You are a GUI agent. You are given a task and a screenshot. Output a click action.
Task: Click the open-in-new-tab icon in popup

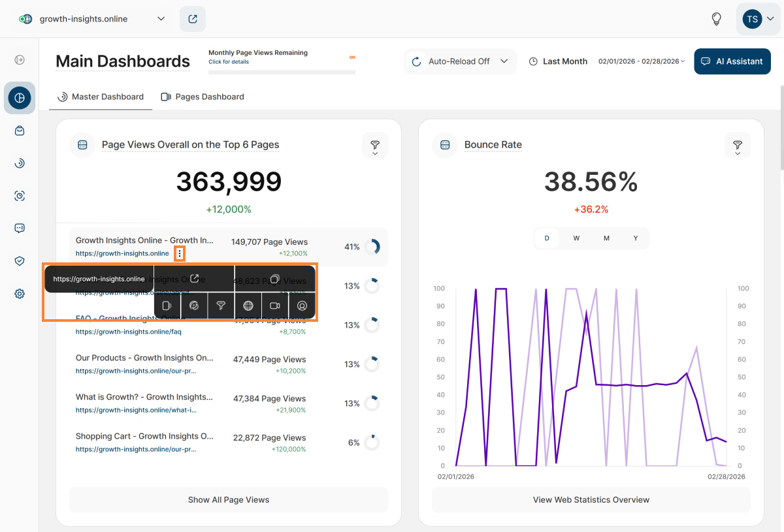pos(194,279)
